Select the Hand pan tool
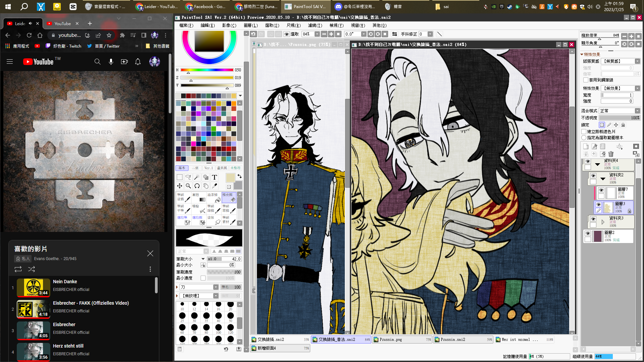 tap(206, 186)
